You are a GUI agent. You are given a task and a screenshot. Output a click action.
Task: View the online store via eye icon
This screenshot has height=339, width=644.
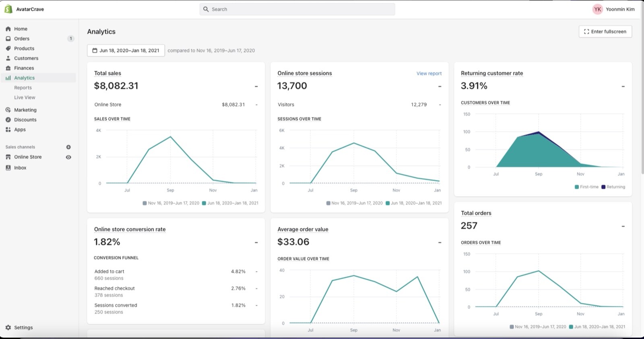[68, 157]
